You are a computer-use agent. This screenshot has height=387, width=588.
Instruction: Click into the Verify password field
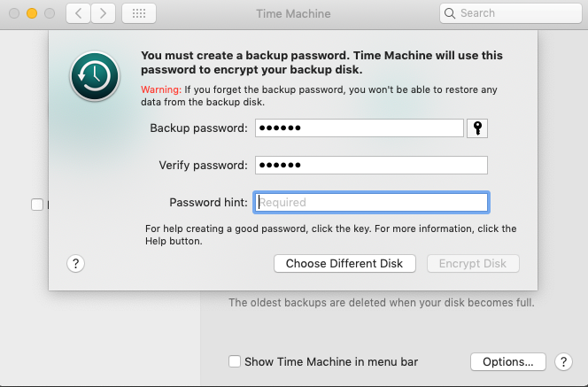371,166
